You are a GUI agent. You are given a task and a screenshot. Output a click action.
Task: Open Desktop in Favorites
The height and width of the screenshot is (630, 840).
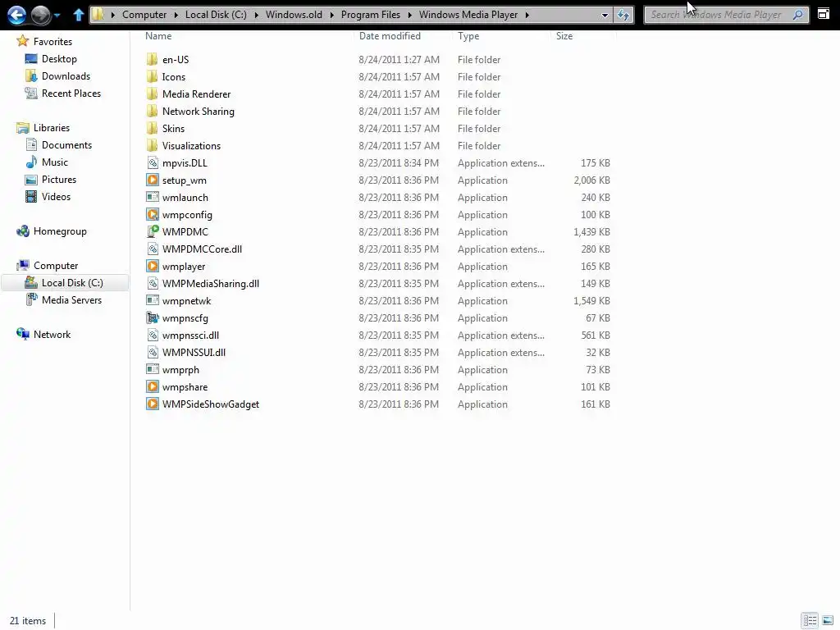pos(59,59)
